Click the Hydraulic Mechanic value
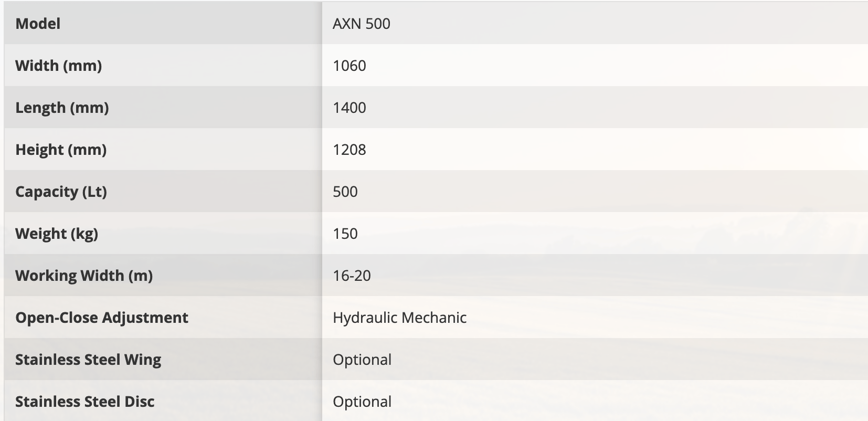 point(399,318)
